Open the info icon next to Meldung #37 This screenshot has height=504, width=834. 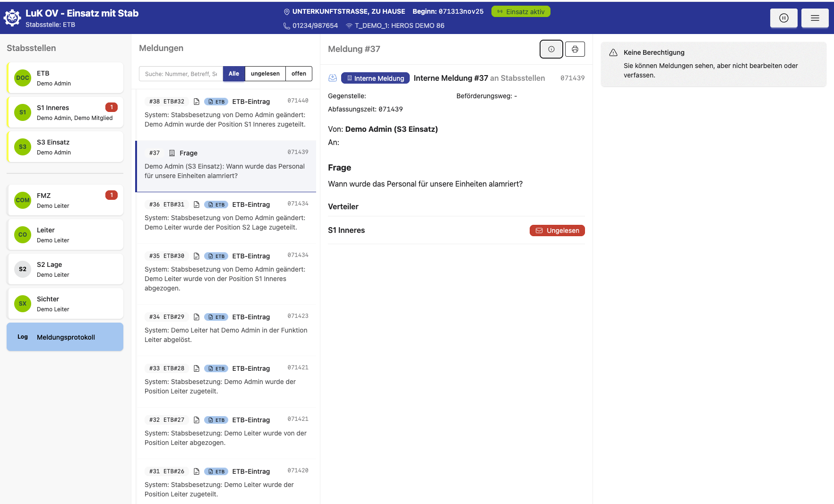click(551, 49)
